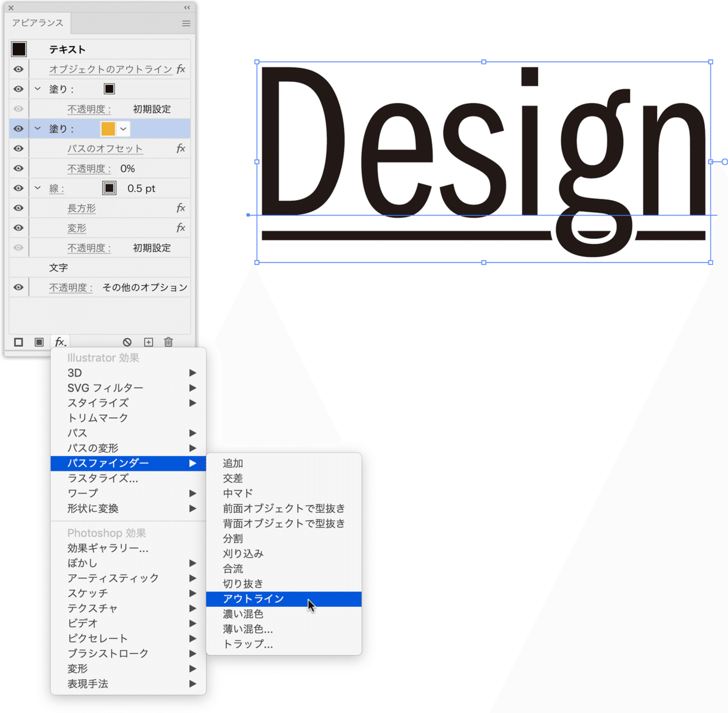The width and height of the screenshot is (728, 713).
Task: Click 不透明度 link showing 0%
Action: 89,169
